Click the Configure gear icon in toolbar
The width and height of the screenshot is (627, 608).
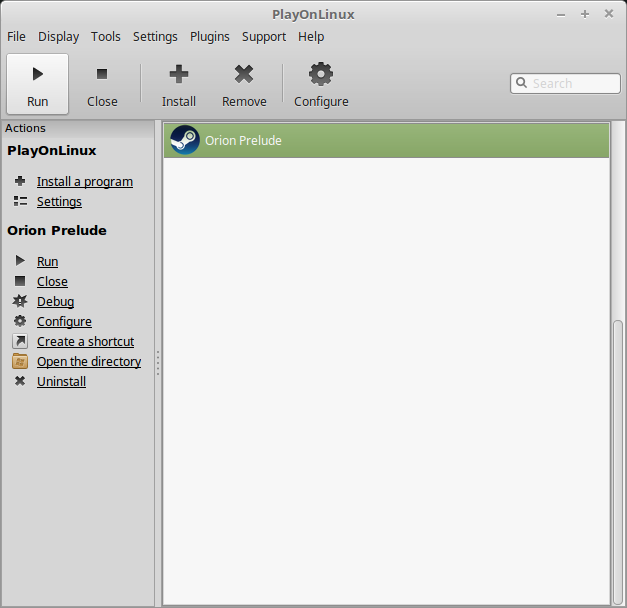click(x=321, y=74)
